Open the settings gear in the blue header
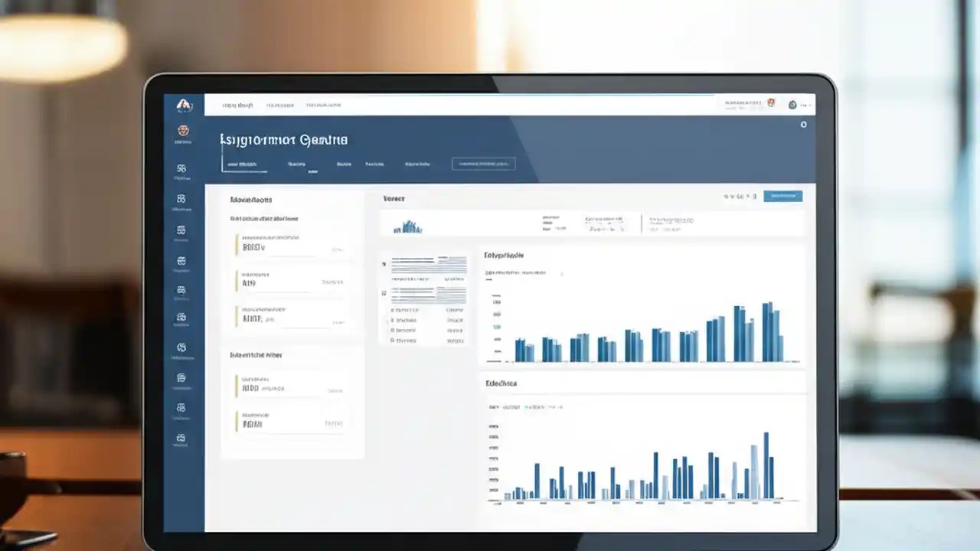Screen dimensions: 980x551 (803, 123)
